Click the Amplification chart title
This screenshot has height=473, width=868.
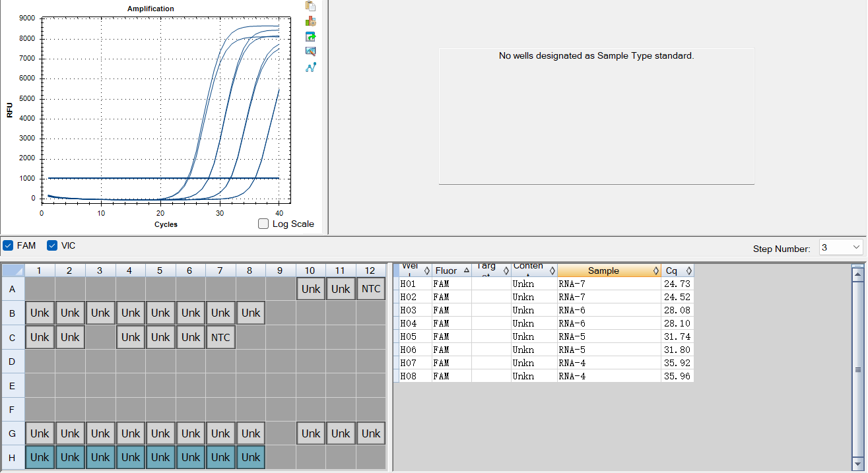point(150,9)
